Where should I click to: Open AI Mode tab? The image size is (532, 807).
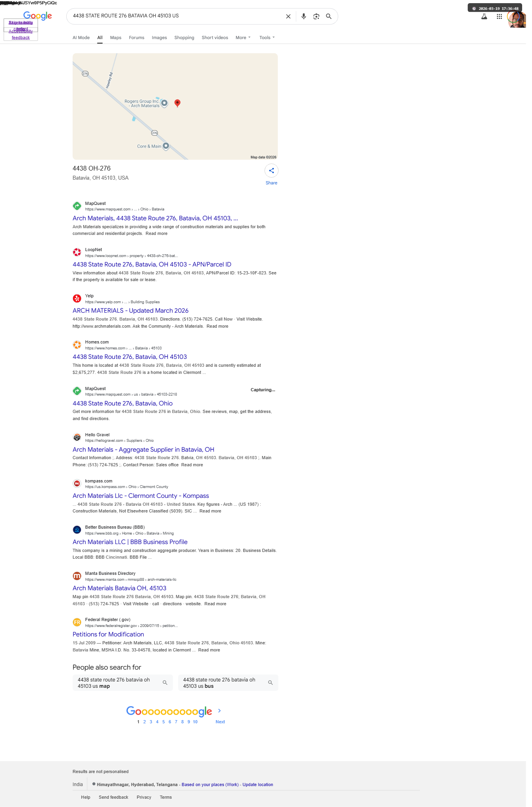click(81, 38)
